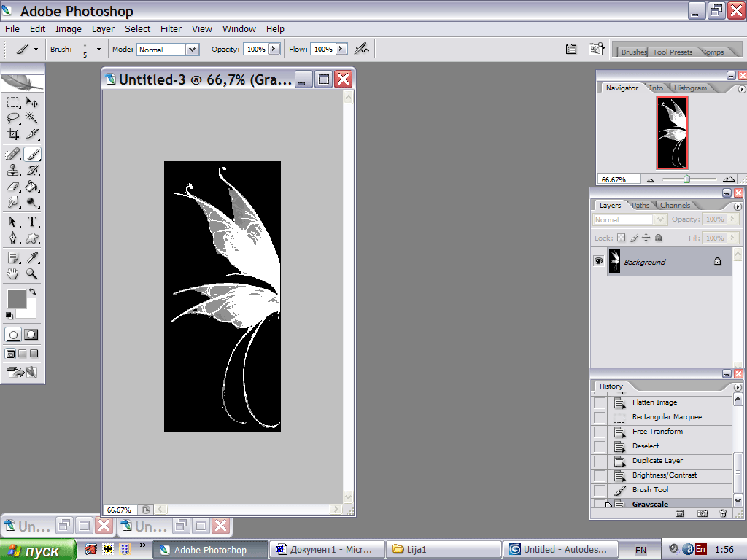Choose the Slice tool
Image resolution: width=747 pixels, height=560 pixels.
point(32,134)
